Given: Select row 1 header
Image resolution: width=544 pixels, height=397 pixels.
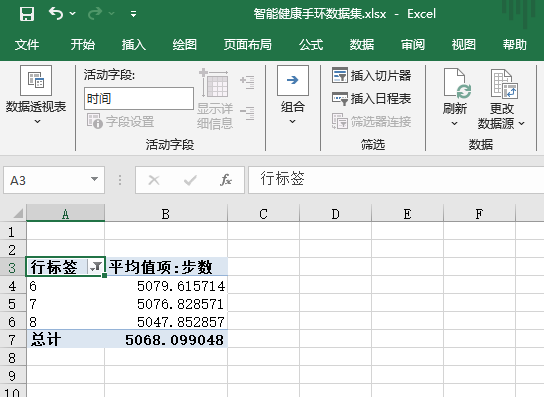Looking at the screenshot, I should click(x=12, y=231).
